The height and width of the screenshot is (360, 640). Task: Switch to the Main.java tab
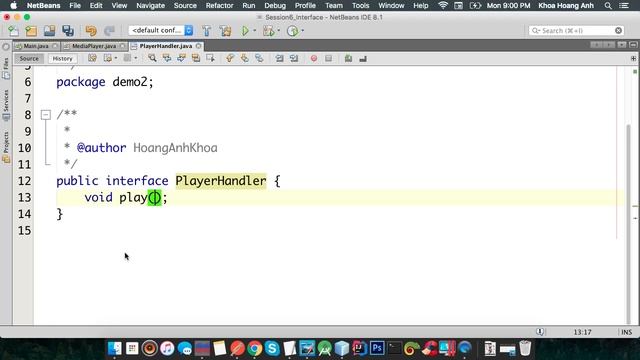[x=36, y=46]
